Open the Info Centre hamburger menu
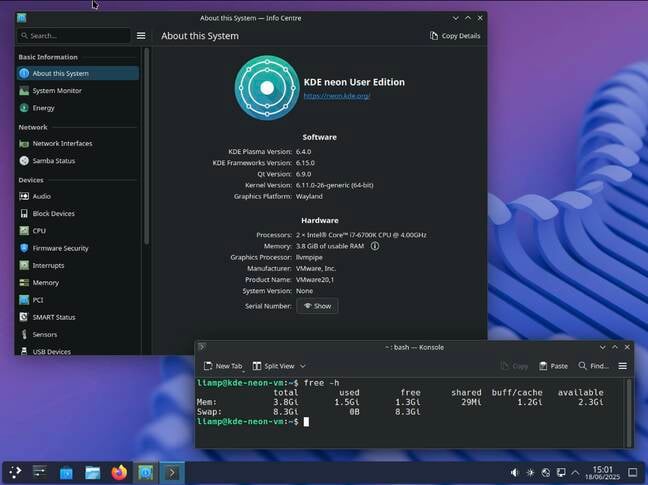The height and width of the screenshot is (485, 648). (141, 36)
